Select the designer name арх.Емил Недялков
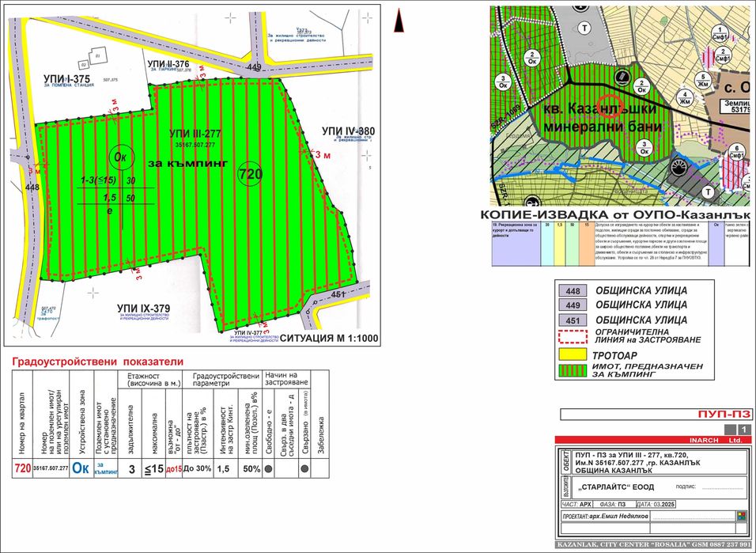 coord(618,517)
